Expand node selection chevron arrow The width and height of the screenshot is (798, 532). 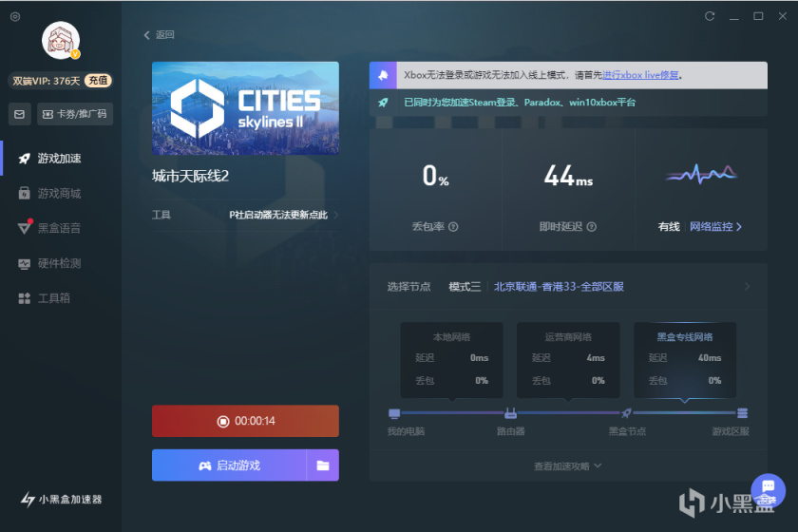pos(747,287)
